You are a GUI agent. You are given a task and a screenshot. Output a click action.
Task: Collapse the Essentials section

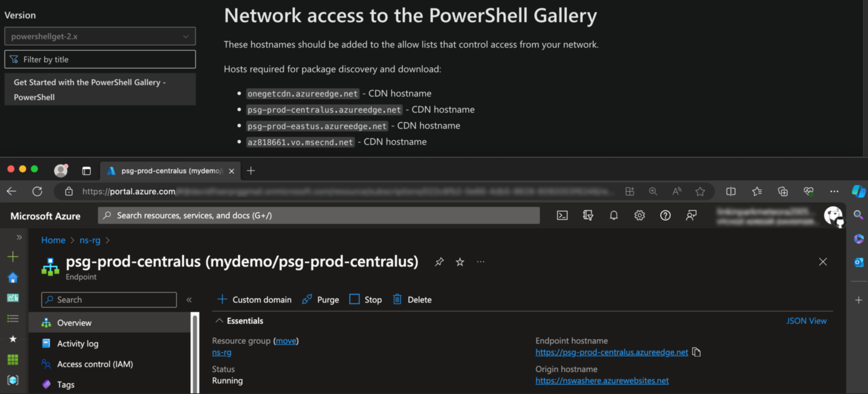[x=220, y=321]
